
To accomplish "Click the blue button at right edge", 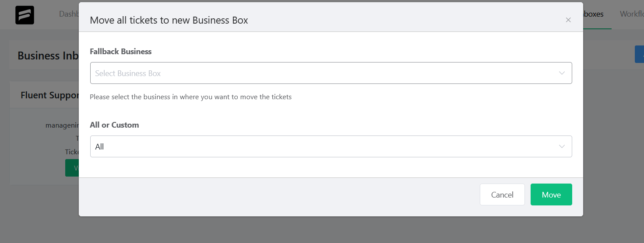I will coord(640,55).
